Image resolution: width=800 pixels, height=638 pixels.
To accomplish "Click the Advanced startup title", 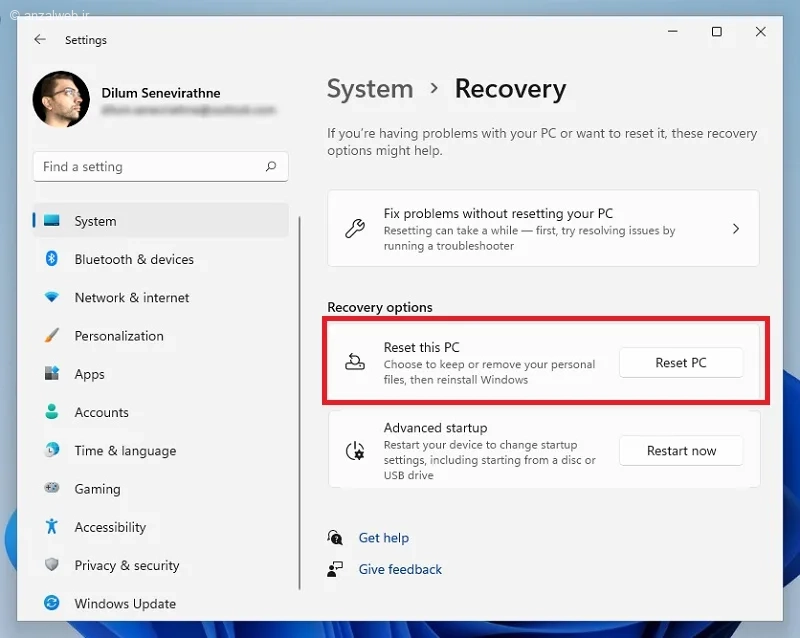I will pyautogui.click(x=435, y=428).
